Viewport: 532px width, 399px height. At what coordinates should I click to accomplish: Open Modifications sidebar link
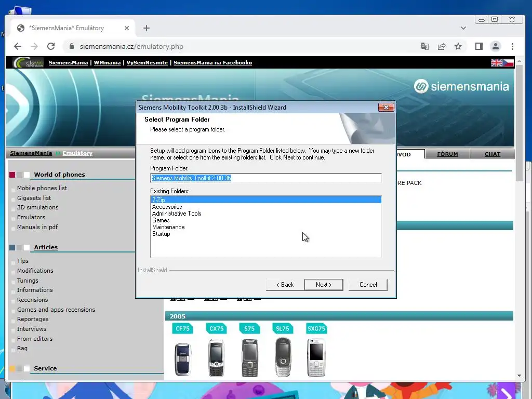click(x=35, y=271)
